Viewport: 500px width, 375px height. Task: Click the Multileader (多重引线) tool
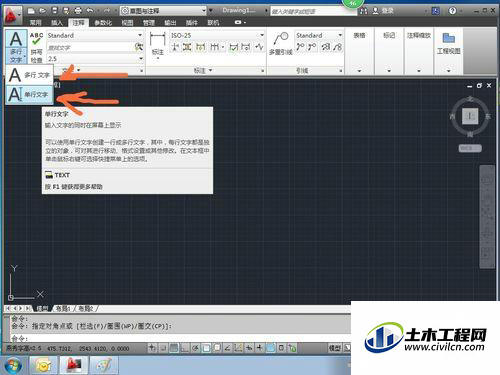tap(280, 43)
